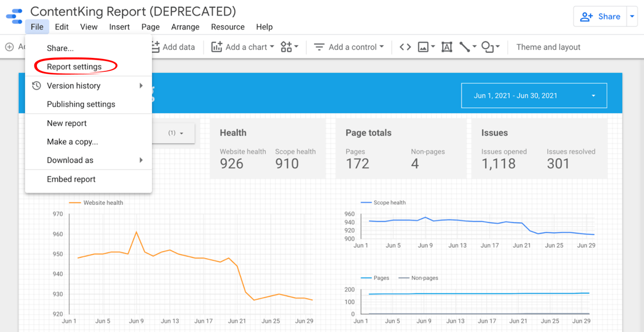644x332 pixels.
Task: Open the View menu
Action: click(89, 27)
